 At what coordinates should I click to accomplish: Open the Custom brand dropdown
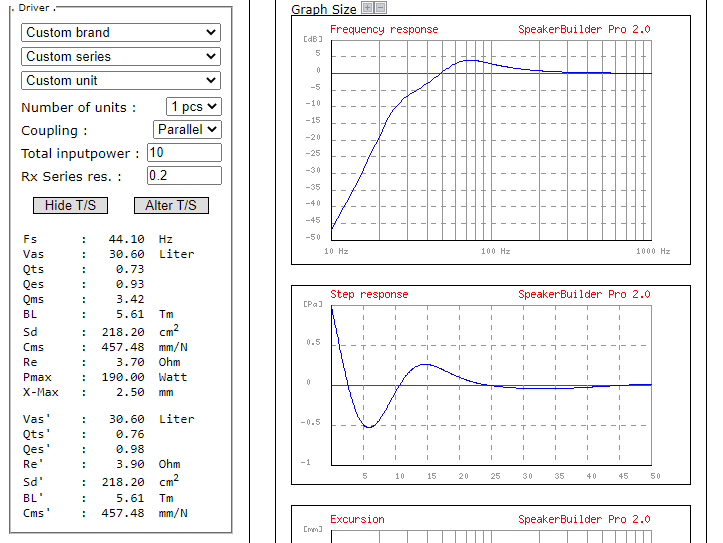coord(121,33)
